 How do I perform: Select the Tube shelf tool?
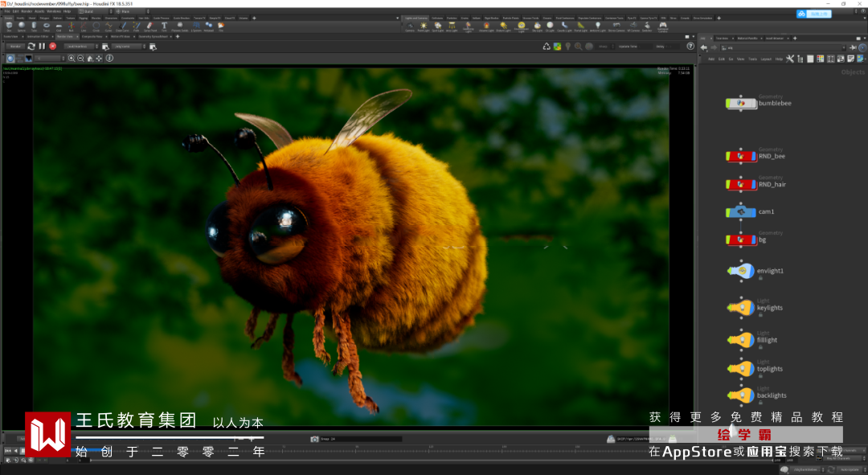34,26
